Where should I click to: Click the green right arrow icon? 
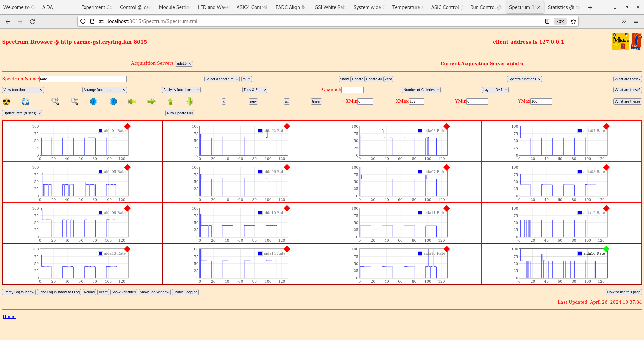click(151, 101)
